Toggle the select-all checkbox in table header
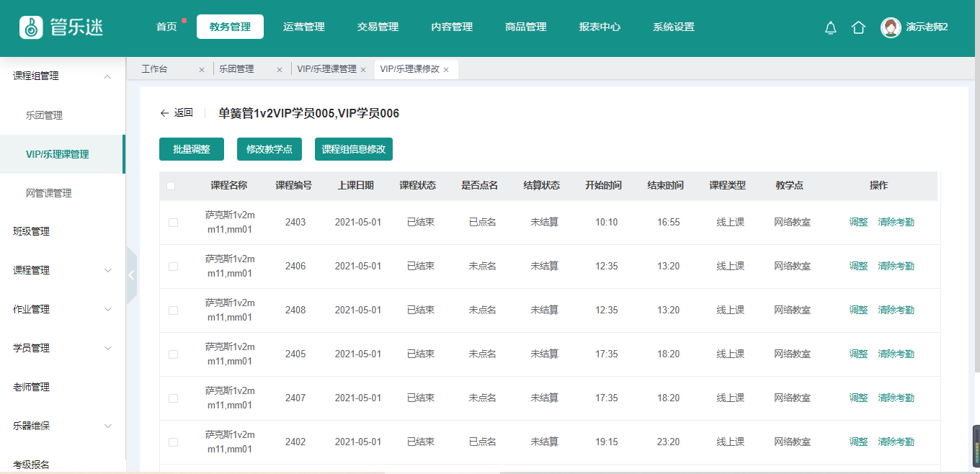This screenshot has width=980, height=474. [x=171, y=186]
